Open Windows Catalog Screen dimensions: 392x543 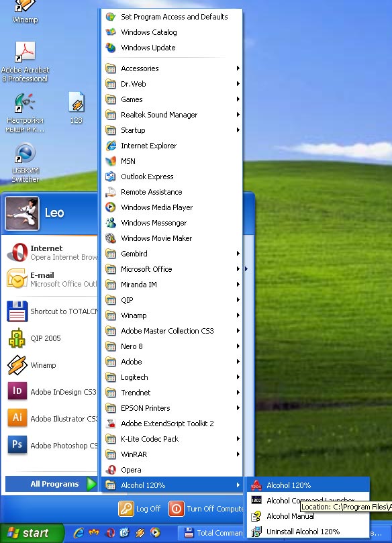[x=172, y=32]
